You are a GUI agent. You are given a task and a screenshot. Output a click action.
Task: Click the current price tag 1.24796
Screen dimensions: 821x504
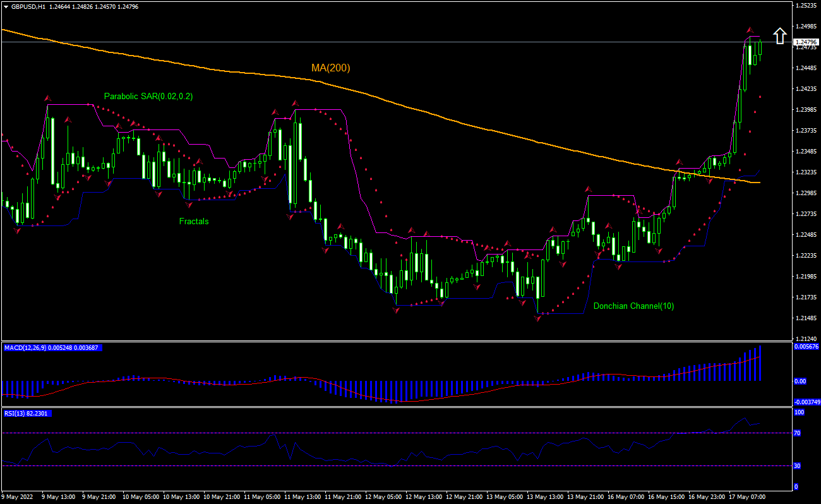[x=806, y=42]
